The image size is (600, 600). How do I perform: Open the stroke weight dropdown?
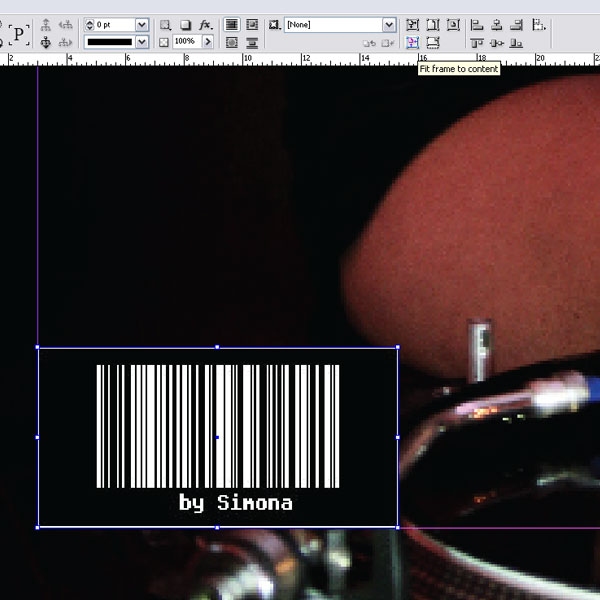[142, 25]
